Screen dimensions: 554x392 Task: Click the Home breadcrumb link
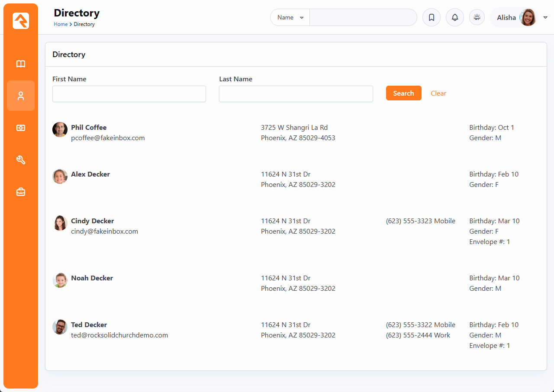[x=61, y=24]
